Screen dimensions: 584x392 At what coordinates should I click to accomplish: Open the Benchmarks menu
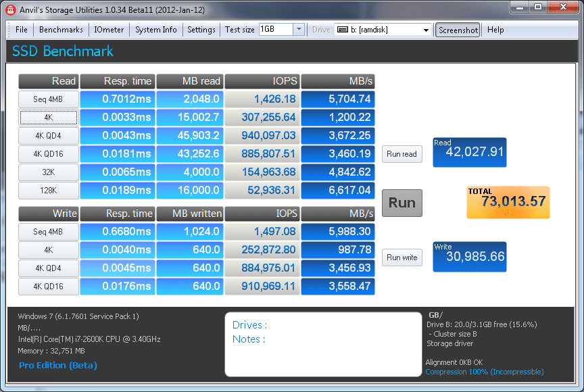pyautogui.click(x=61, y=30)
